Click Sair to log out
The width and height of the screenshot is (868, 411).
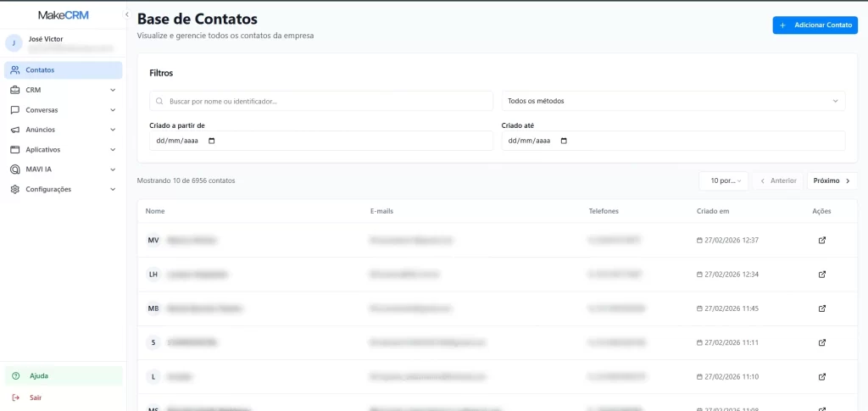pos(36,397)
